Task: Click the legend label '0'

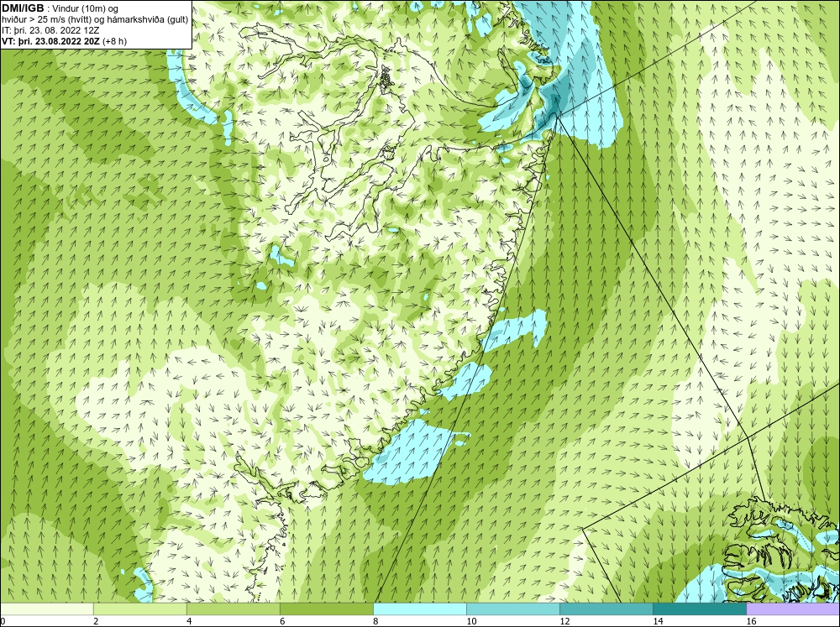Action: pos(3,621)
